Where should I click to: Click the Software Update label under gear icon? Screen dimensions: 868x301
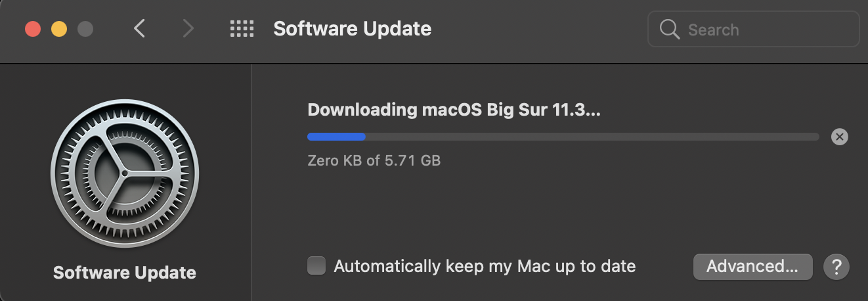coord(124,273)
